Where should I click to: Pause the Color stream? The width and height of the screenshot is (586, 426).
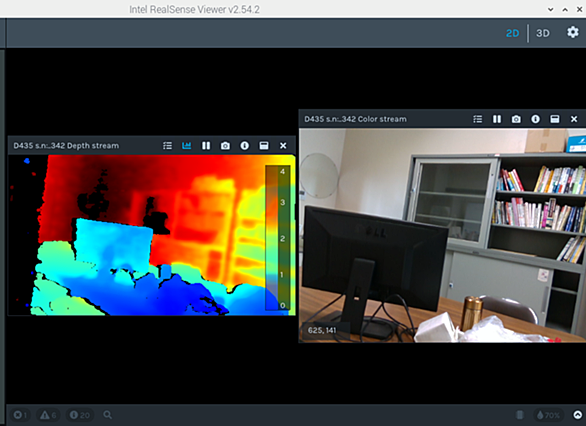click(497, 119)
